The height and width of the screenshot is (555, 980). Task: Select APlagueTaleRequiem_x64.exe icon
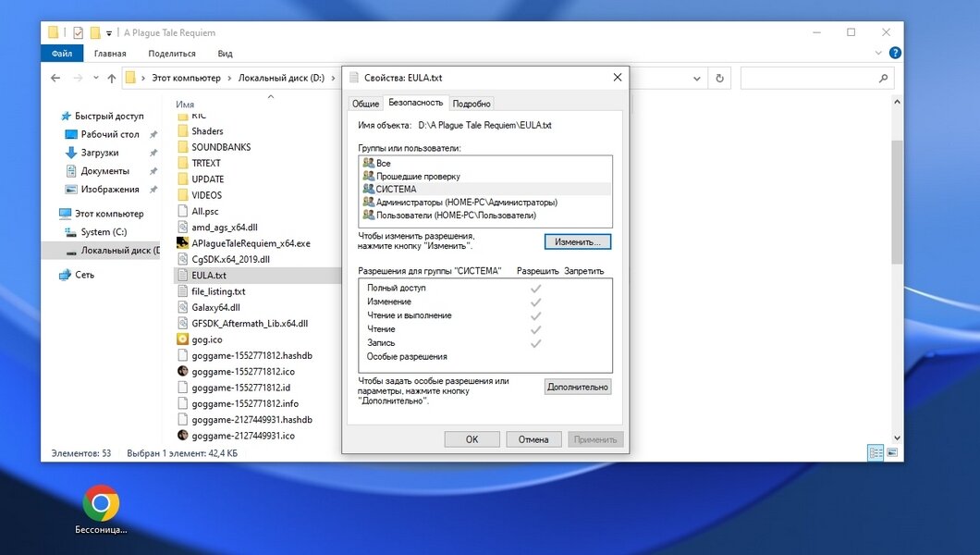(x=182, y=243)
